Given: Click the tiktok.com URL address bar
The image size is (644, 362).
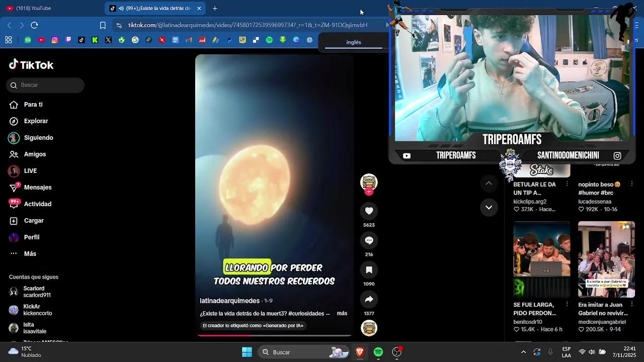Looking at the screenshot, I should pos(248,25).
